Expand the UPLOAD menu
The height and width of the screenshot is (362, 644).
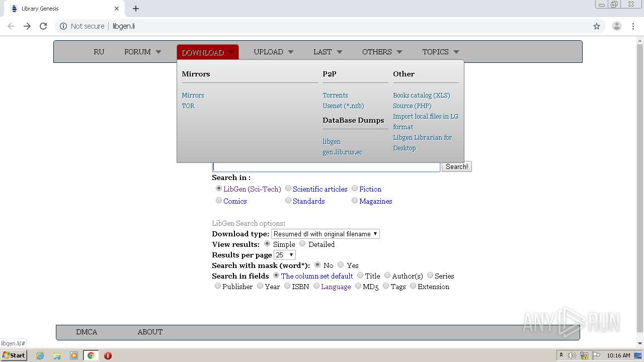(x=274, y=52)
